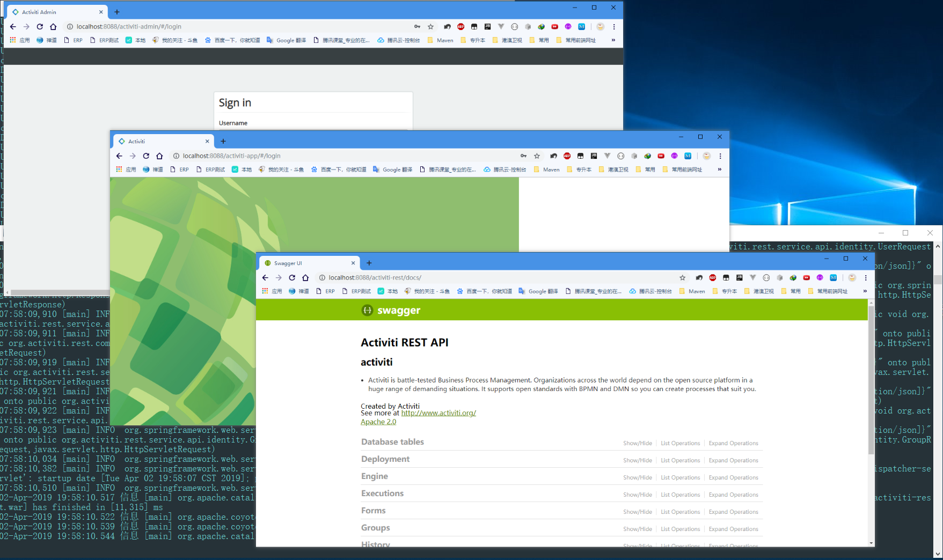Image resolution: width=943 pixels, height=560 pixels.
Task: Click the 应用 apps icon in Swagger window bookmarks
Action: coord(272,291)
